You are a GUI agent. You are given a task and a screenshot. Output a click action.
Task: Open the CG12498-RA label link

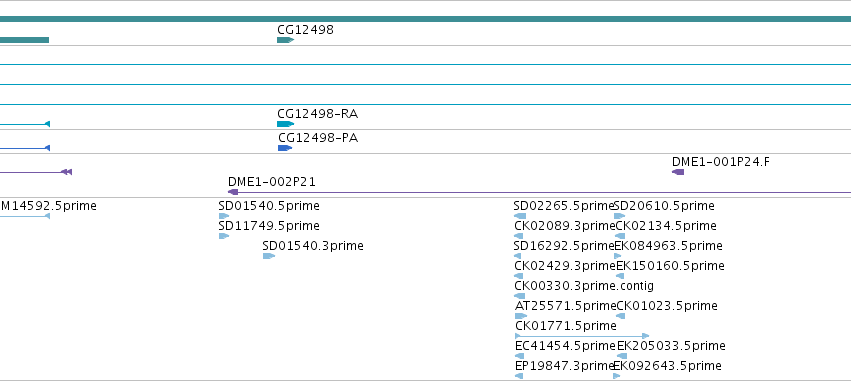pos(317,114)
